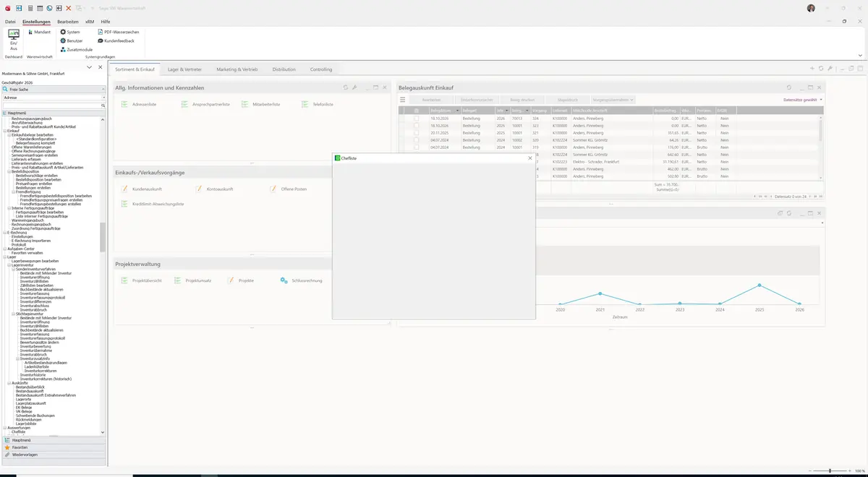
Task: Switch to the Favoriten navigation section
Action: pos(54,447)
